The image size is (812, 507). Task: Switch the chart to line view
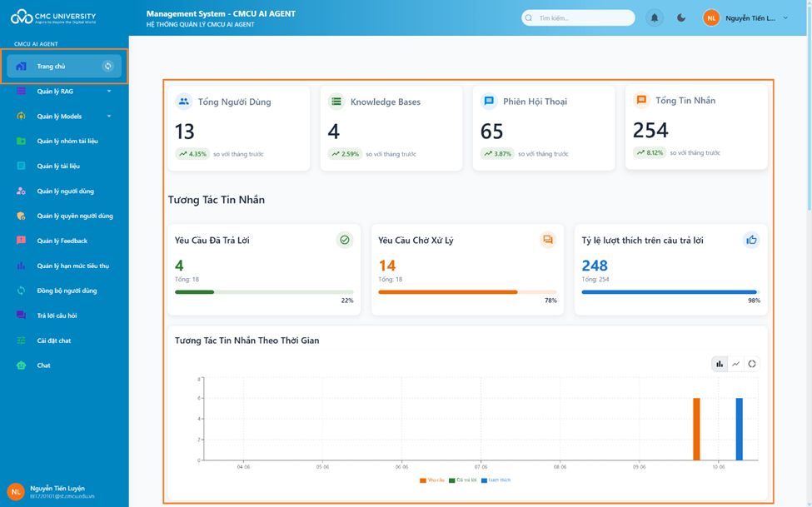(735, 364)
